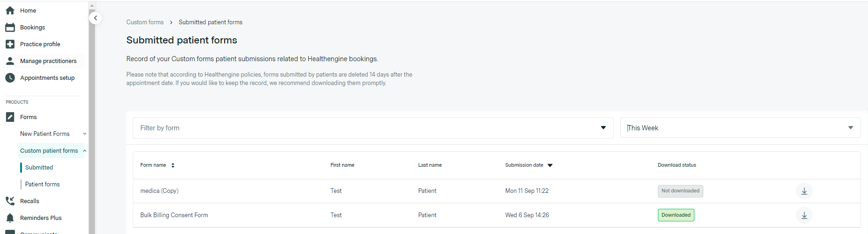Expand the New Patient Forms submenu

point(85,134)
